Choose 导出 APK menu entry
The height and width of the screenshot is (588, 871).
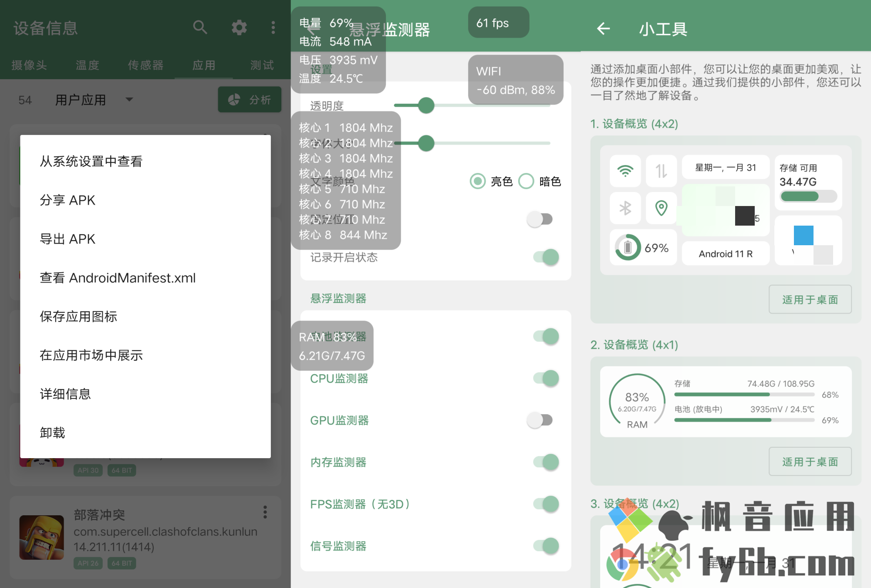click(145, 239)
